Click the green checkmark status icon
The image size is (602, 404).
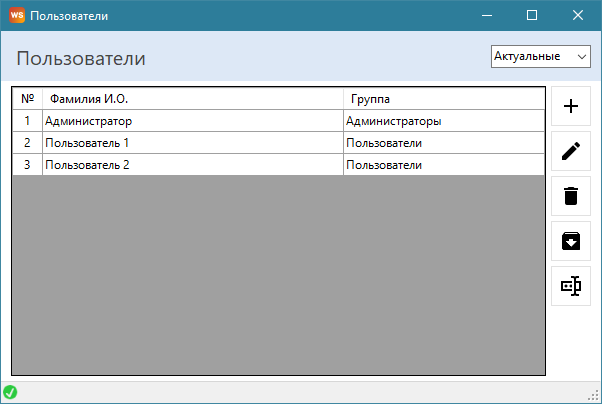[x=10, y=392]
